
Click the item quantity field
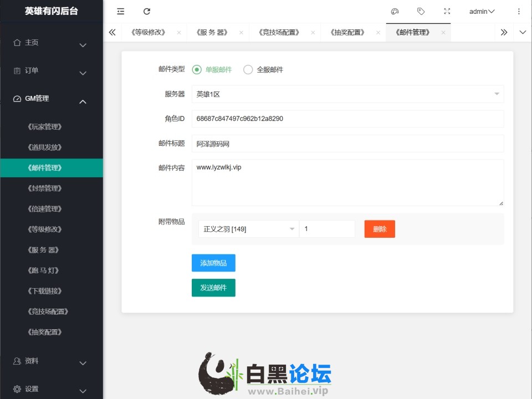pos(327,229)
